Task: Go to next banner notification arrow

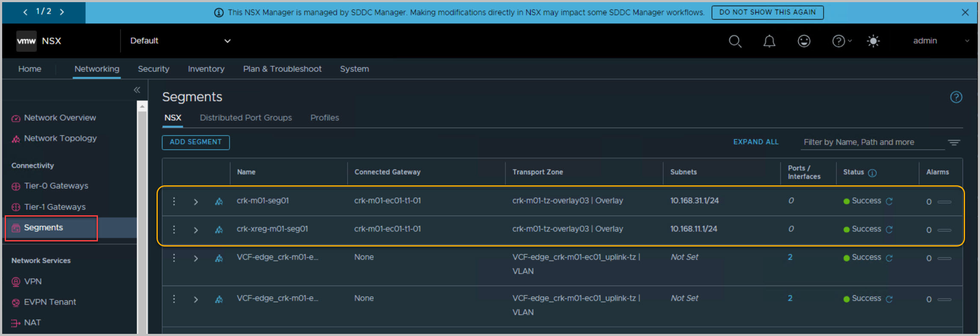Action: coord(62,12)
